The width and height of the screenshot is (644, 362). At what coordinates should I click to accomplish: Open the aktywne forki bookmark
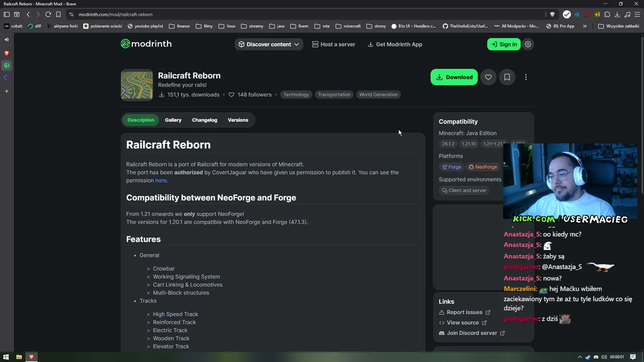point(62,26)
